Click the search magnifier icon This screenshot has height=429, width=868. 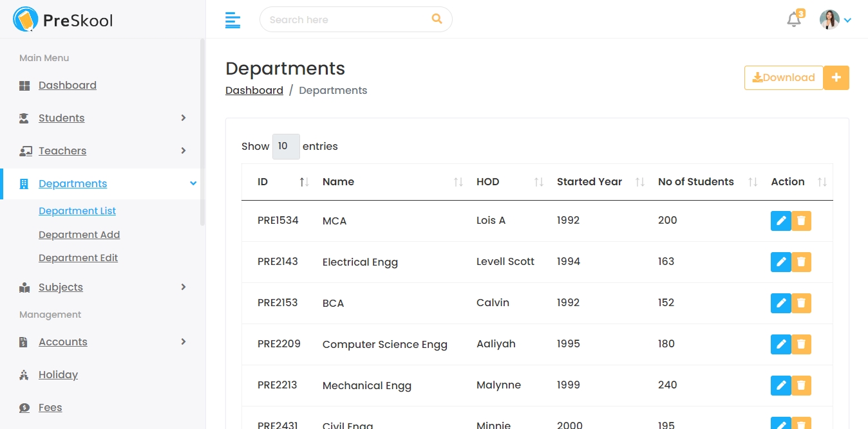tap(437, 19)
